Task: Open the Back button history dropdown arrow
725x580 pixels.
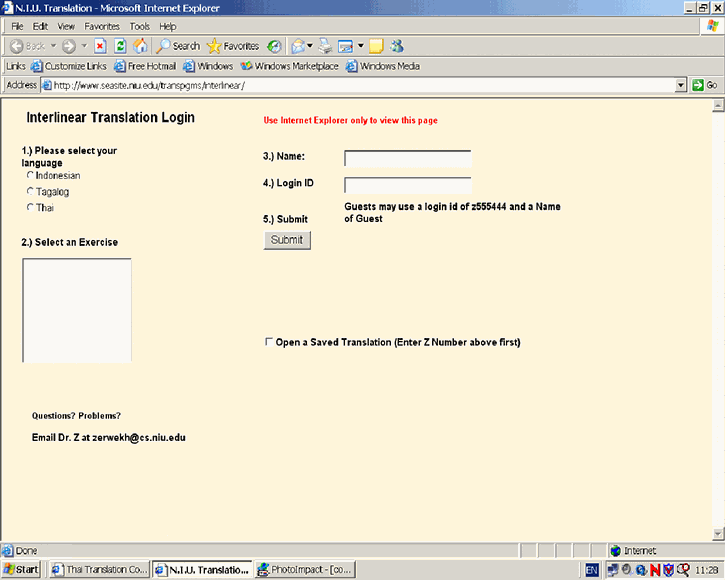Action: tap(53, 46)
